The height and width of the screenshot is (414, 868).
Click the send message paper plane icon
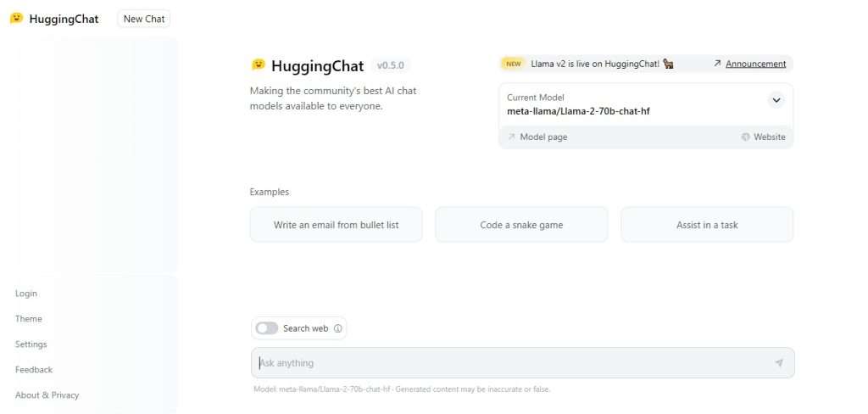pos(779,363)
